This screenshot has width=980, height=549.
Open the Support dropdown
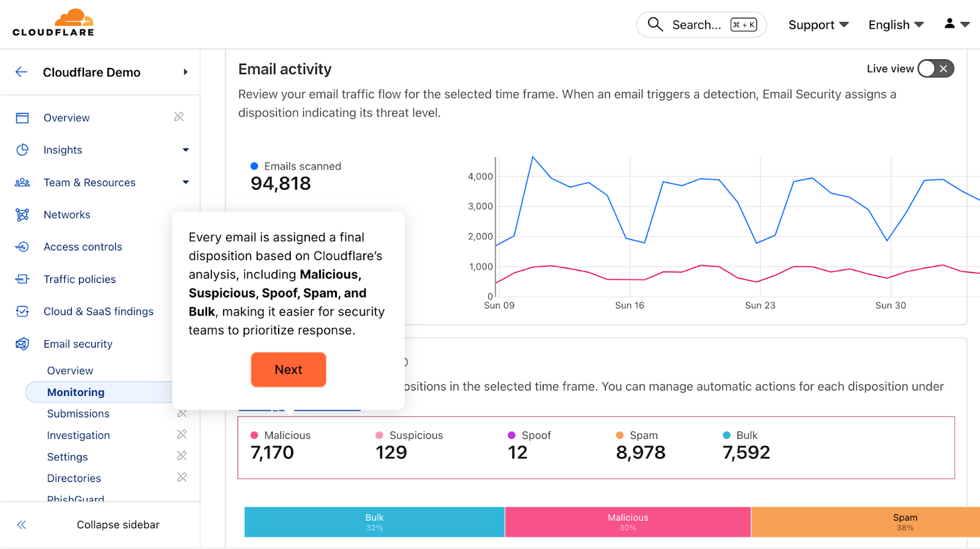[818, 24]
